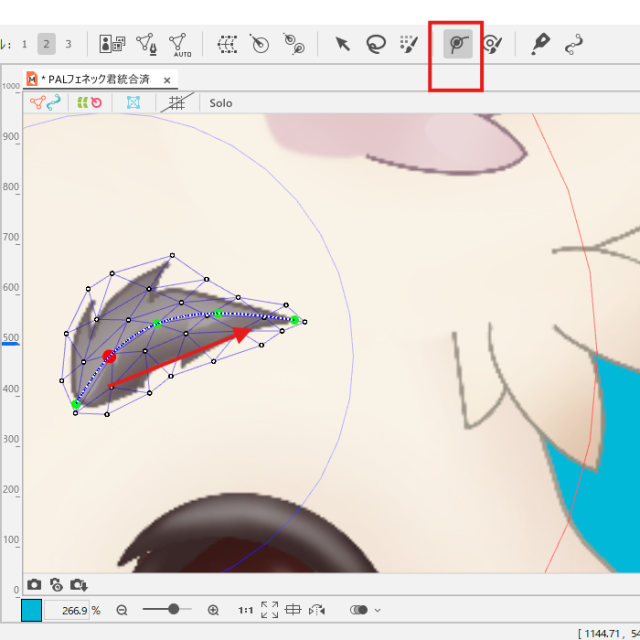Reset zoom with the 1:1 button

245,610
